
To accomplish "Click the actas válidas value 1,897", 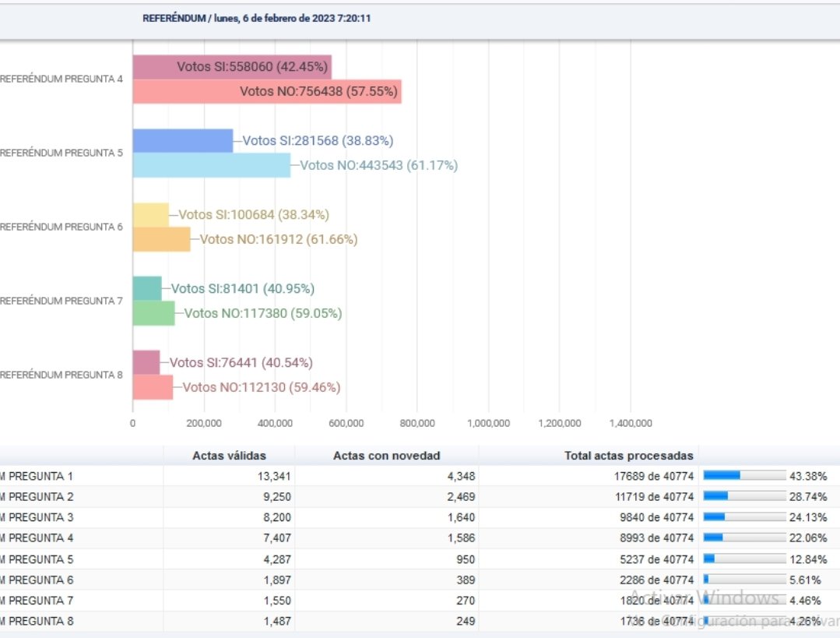I will tap(277, 580).
